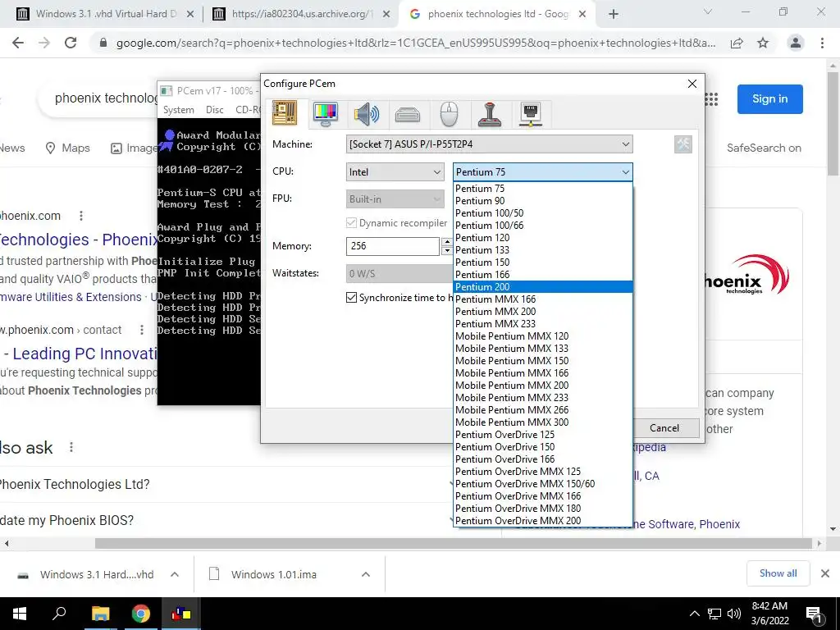Open the network settings tab in PCem
Screen dimensions: 840x630
click(x=531, y=113)
